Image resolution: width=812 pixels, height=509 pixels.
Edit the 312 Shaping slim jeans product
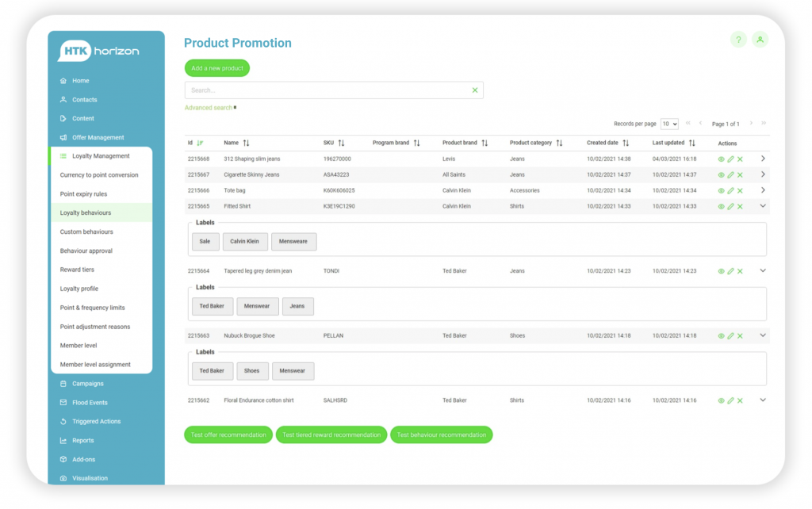pos(730,159)
